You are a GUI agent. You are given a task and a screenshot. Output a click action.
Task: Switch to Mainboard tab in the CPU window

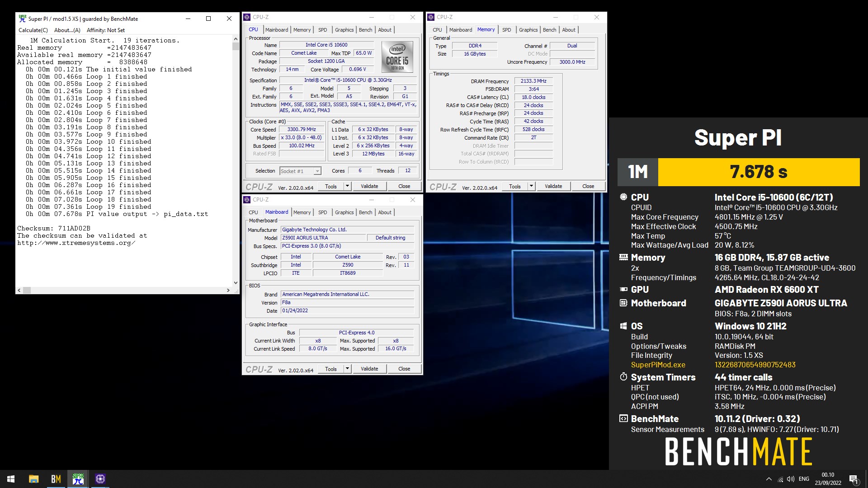[x=277, y=30]
